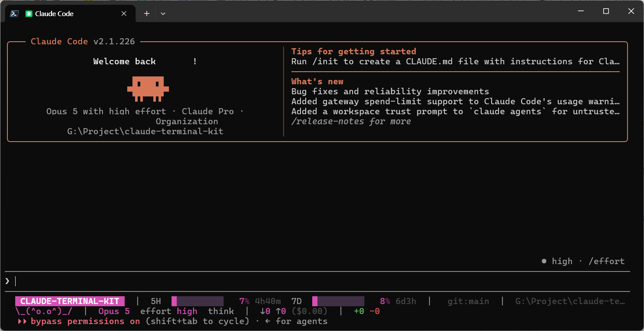
Task: Click the 7% usage value
Action: [244, 301]
